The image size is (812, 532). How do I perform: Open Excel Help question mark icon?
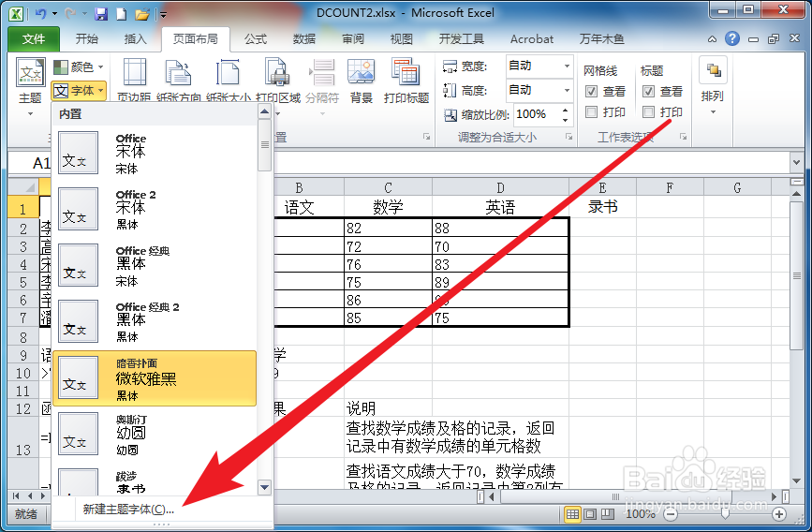(x=732, y=38)
